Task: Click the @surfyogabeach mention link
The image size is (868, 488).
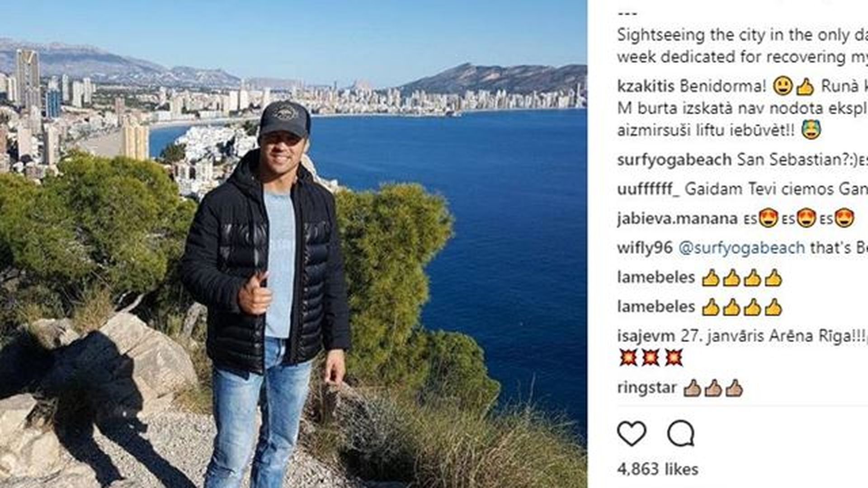Action: tap(741, 248)
